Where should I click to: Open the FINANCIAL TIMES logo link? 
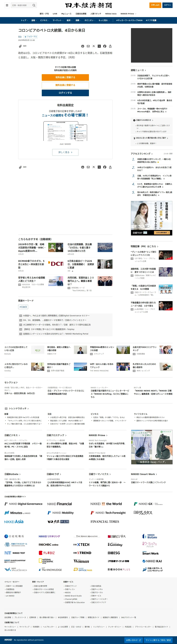[x=105, y=521]
